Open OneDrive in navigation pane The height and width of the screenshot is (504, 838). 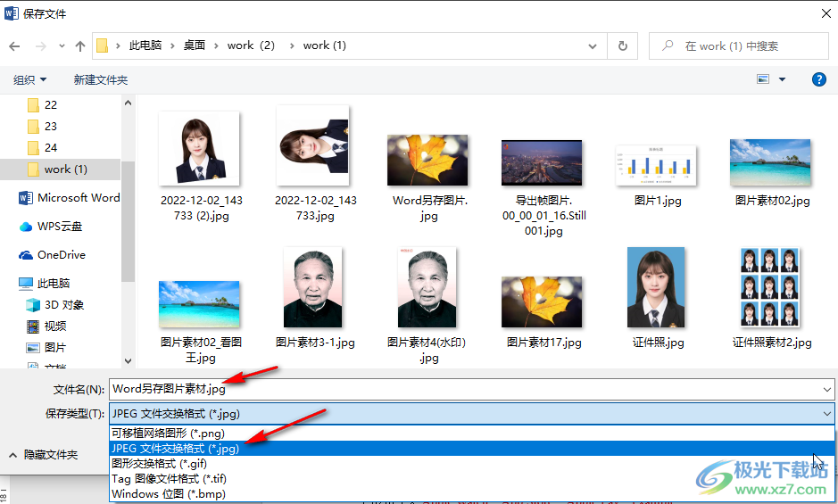pos(52,255)
